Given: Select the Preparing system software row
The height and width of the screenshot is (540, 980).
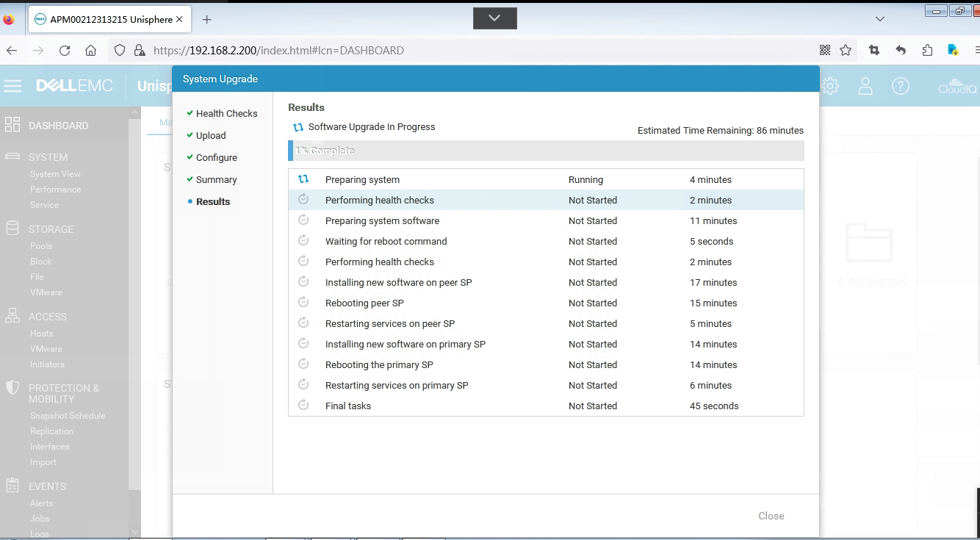Looking at the screenshot, I should [546, 220].
